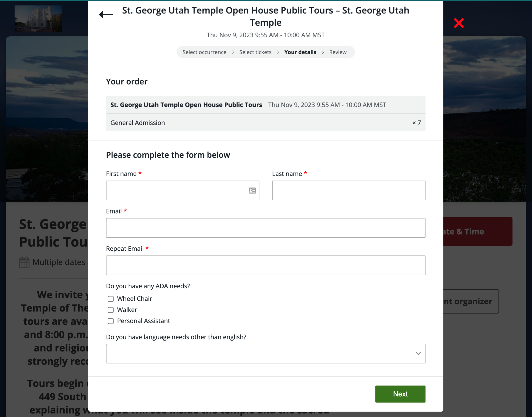Click the temple thumbnail in background page
This screenshot has height=417, width=532.
[x=38, y=19]
